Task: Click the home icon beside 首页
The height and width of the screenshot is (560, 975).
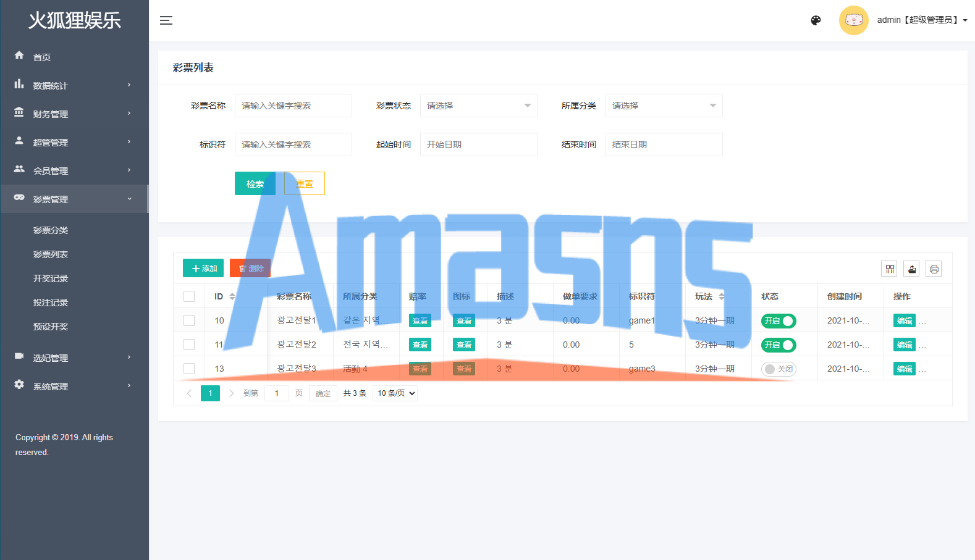Action: point(19,56)
